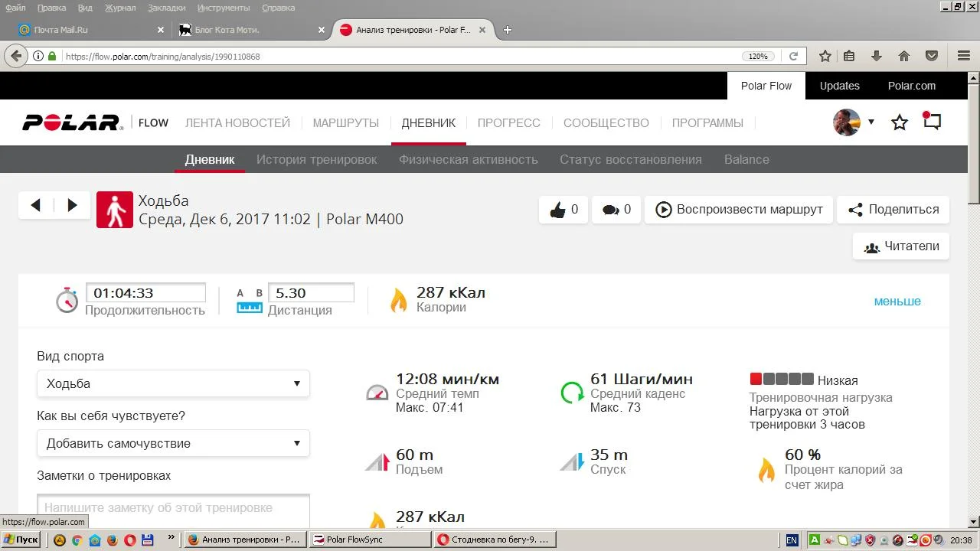Go to the previous training with left arrow
This screenshot has width=980, height=551.
[x=36, y=205]
